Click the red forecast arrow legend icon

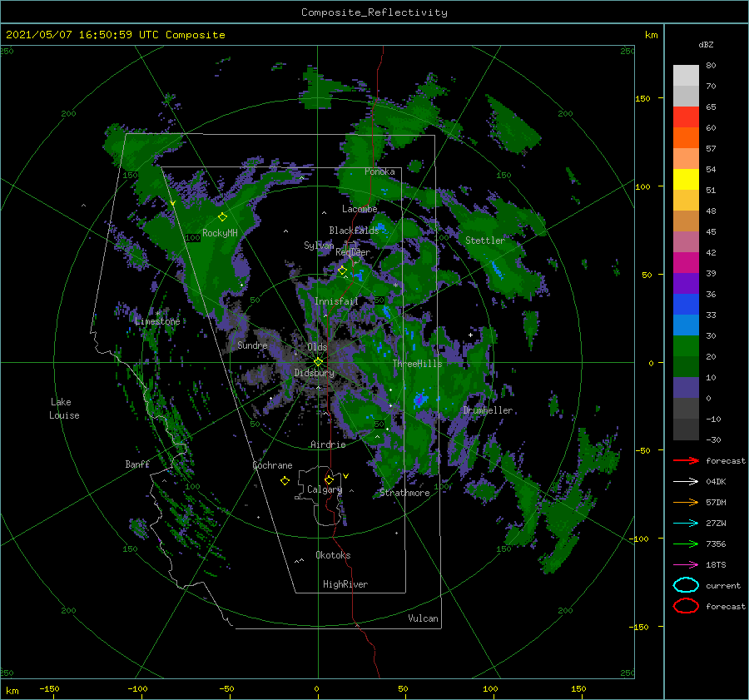point(686,460)
